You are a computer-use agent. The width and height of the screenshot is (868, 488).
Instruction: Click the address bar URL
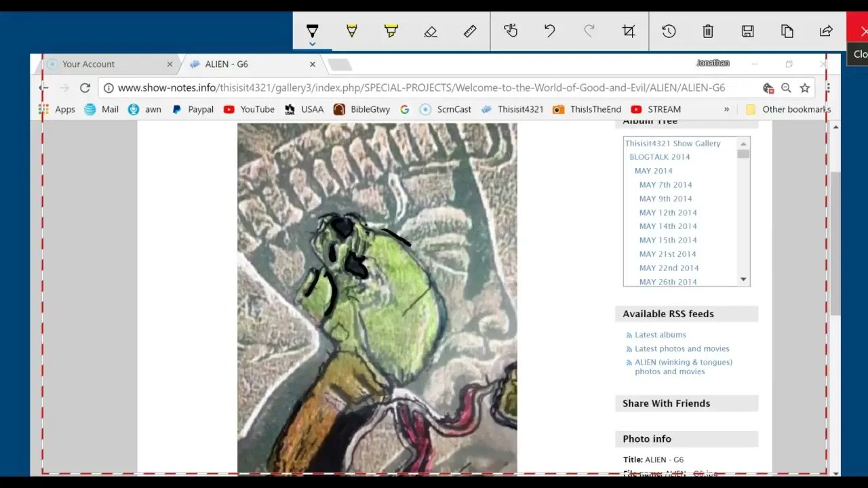point(421,87)
